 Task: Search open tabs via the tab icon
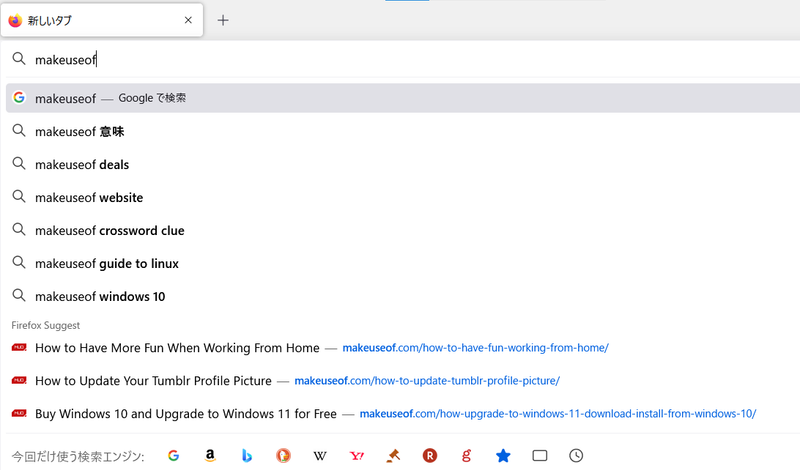click(540, 456)
